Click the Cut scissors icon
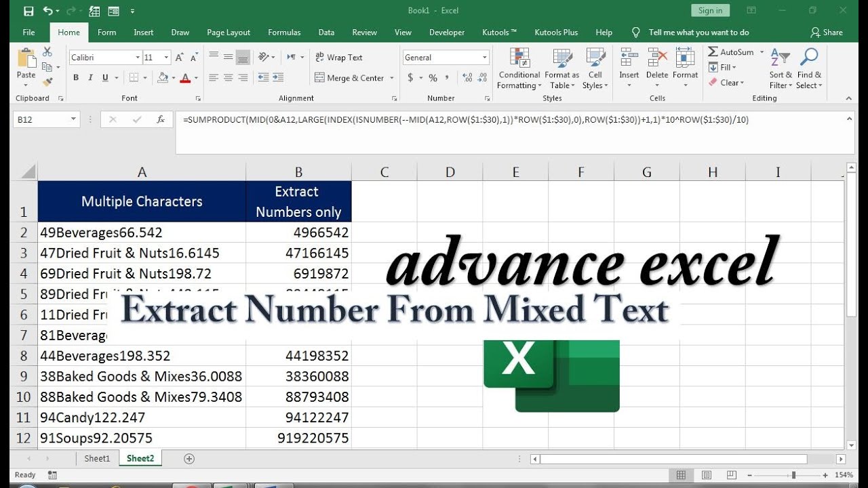868x488 pixels. click(47, 52)
